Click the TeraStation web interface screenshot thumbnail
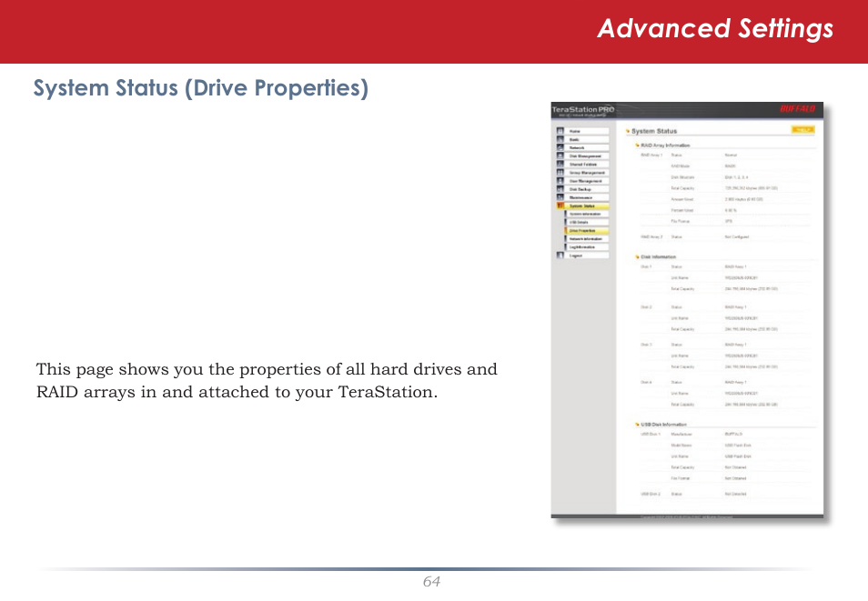 click(x=687, y=310)
